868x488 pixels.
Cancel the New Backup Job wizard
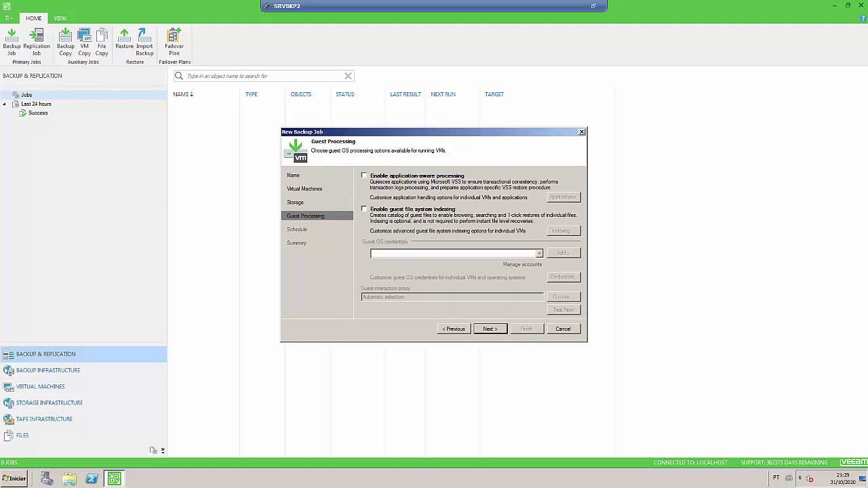click(x=563, y=329)
